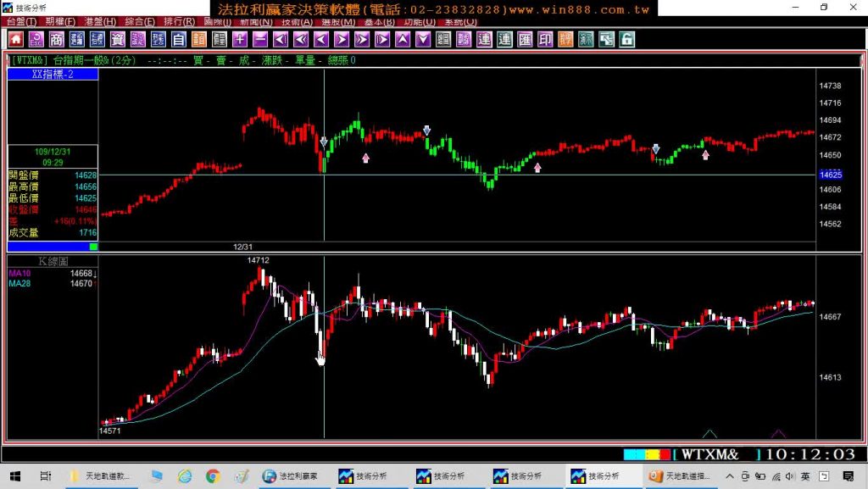Click the 14712 high price annotation
This screenshot has width=868, height=489.
click(258, 260)
